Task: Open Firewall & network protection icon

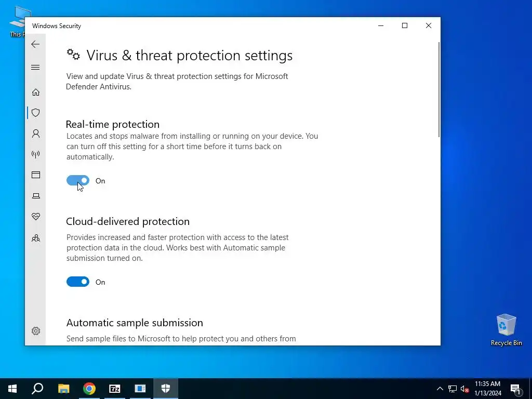Action: [36, 154]
